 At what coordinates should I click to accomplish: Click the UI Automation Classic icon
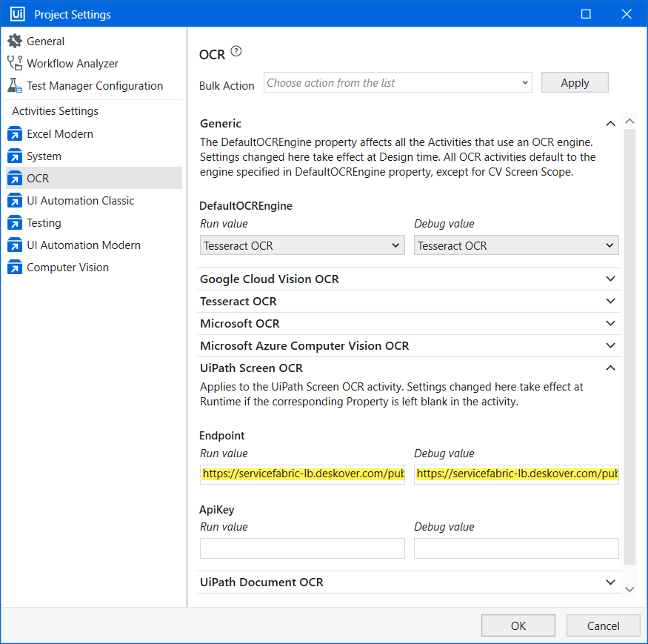(15, 201)
